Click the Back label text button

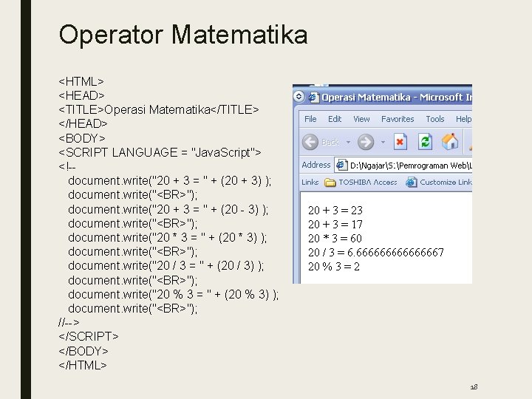click(330, 142)
